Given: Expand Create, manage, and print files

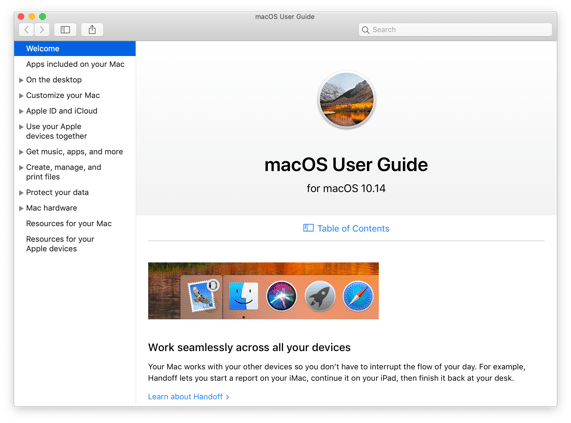Looking at the screenshot, I should 21,168.
